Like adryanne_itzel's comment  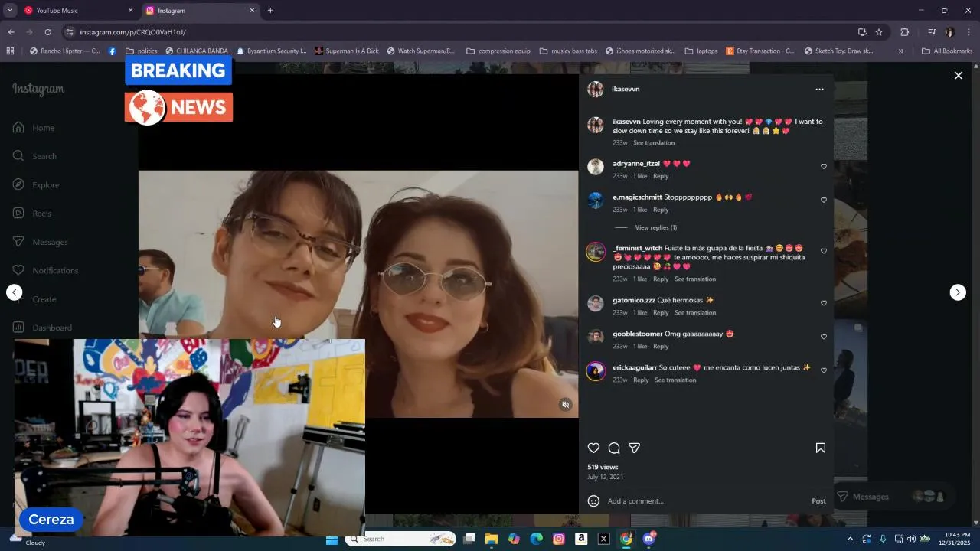[x=824, y=166]
